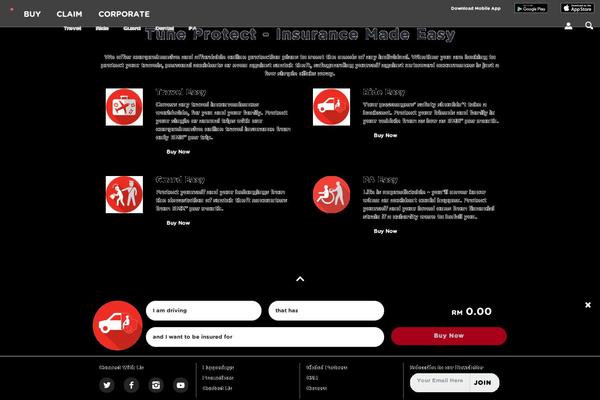Open the CORPORATE menu
Viewport: 600px width, 400px height.
pos(124,14)
